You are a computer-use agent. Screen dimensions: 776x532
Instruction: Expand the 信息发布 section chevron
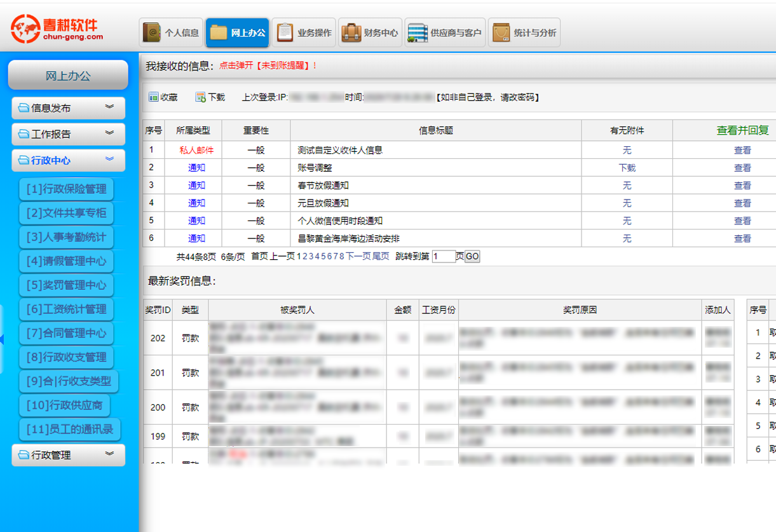(x=109, y=107)
